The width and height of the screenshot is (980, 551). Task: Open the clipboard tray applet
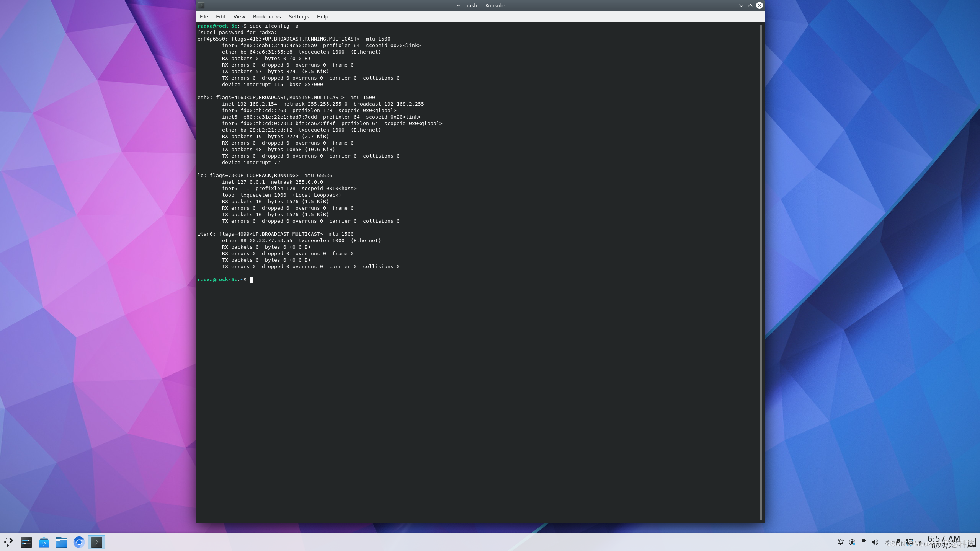point(864,542)
